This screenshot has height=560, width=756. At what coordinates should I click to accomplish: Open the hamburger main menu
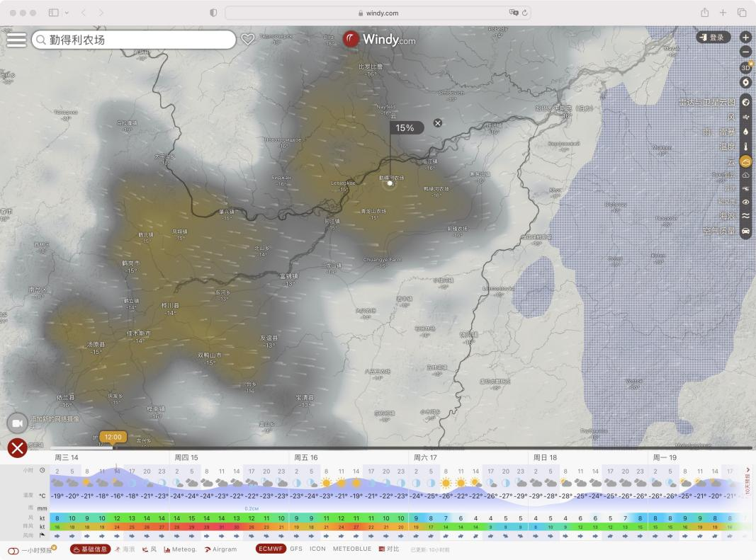pos(16,40)
